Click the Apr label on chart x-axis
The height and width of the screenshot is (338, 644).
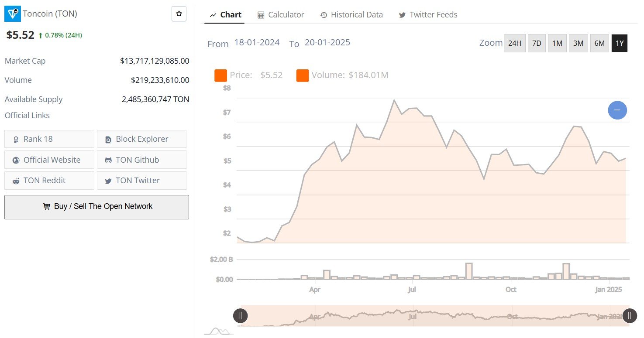click(x=314, y=290)
